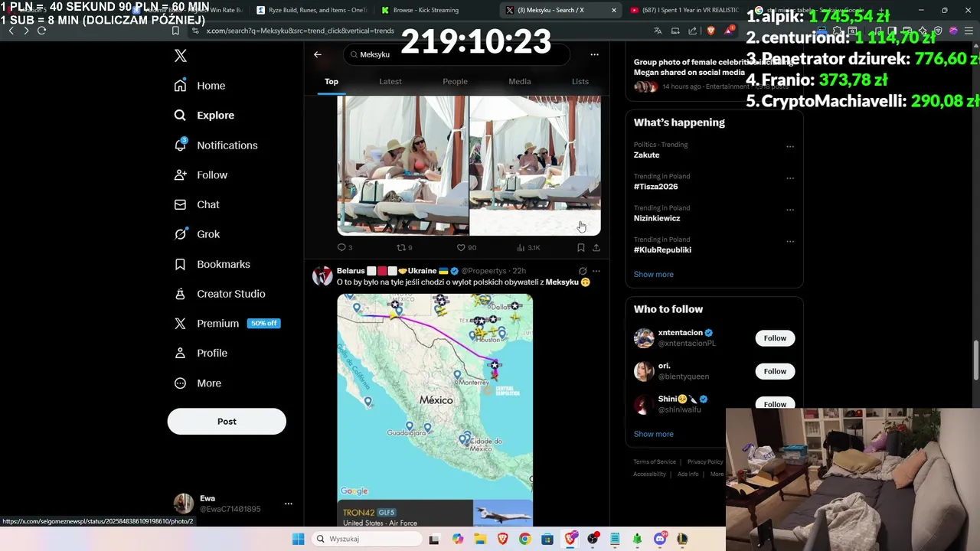Open three-dot menu on Propeertys post

coord(596,271)
